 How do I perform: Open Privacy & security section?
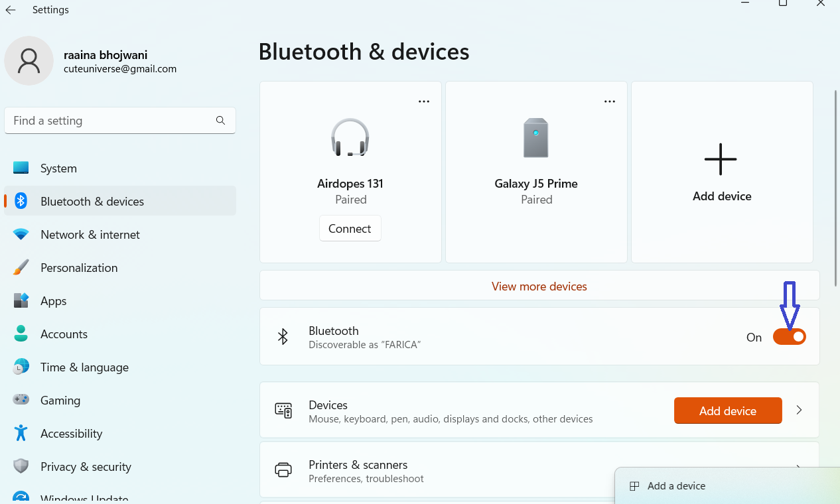[86, 467]
